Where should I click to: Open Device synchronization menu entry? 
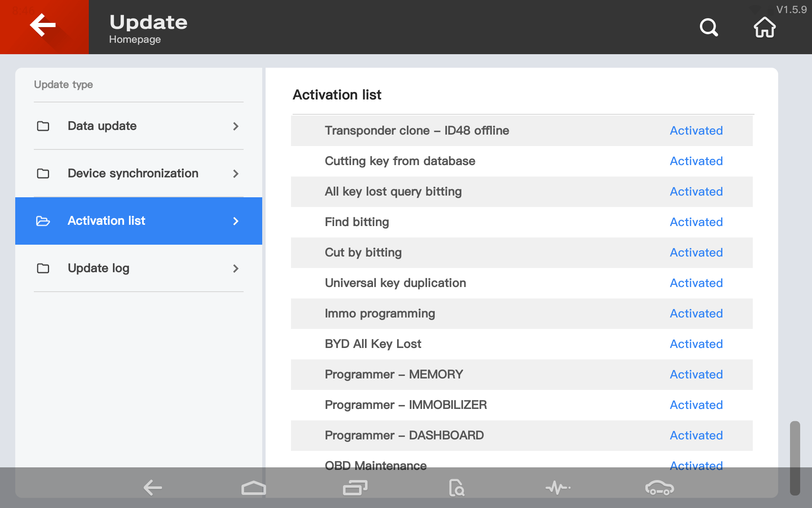133,174
